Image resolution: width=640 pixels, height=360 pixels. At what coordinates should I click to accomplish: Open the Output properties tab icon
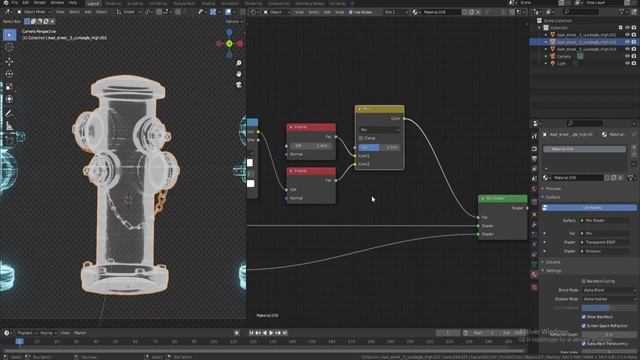click(x=534, y=159)
